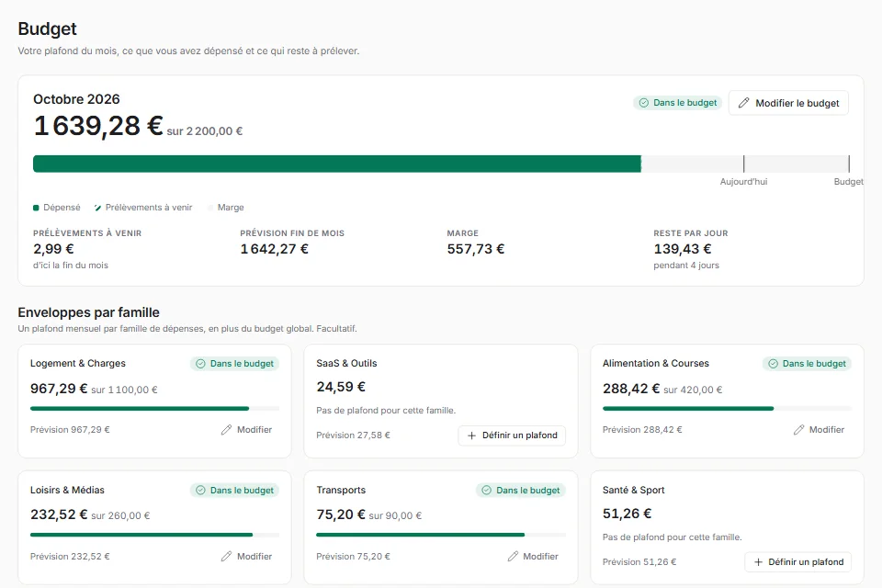Click the Dépensé legend color dot
882x588 pixels.
point(36,208)
